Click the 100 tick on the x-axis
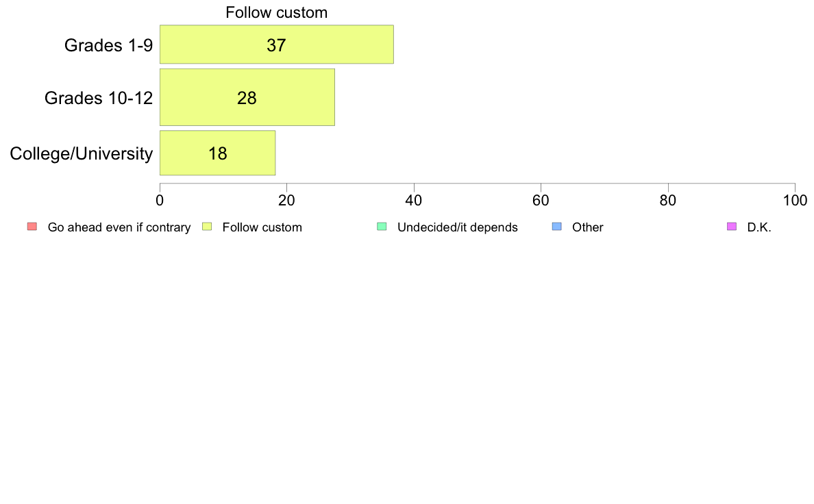Viewport: 814px width, 504px height. pos(795,201)
